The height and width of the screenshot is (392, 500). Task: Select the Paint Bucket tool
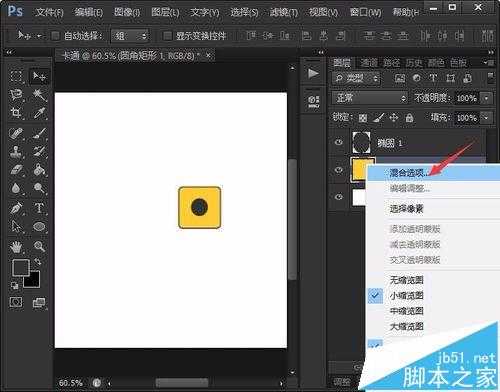tap(39, 170)
